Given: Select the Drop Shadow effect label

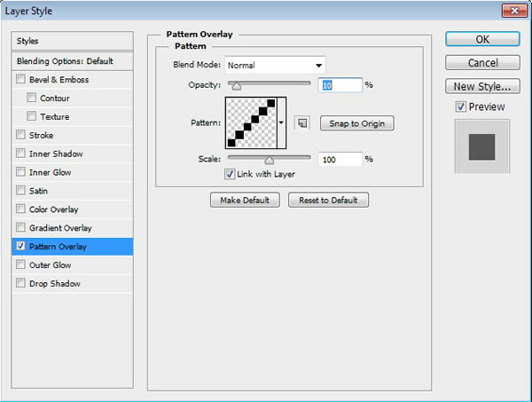Looking at the screenshot, I should tap(55, 283).
